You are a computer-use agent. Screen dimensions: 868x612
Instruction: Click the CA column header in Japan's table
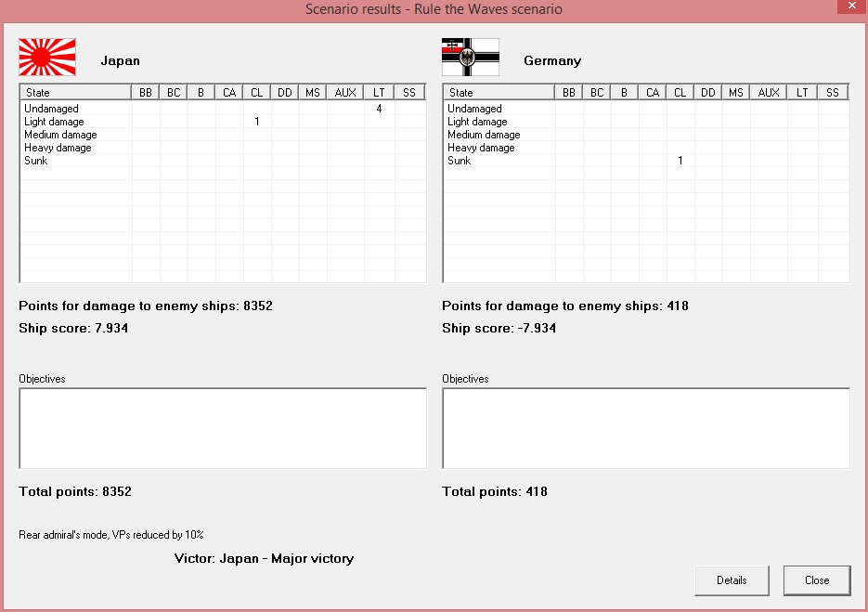click(x=229, y=93)
